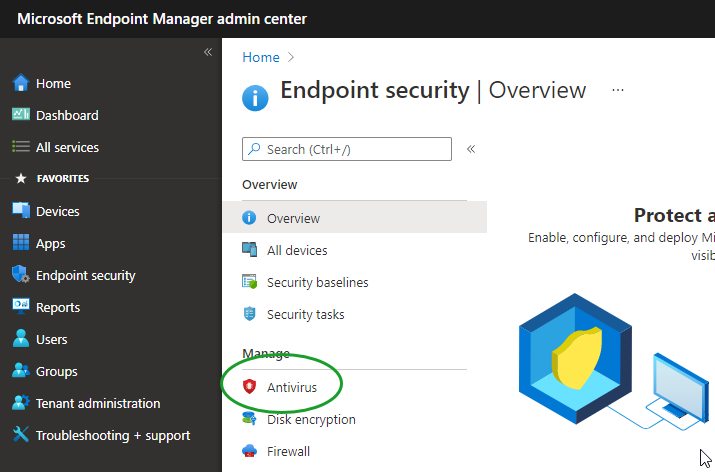Open All devices menu item
This screenshot has height=472, width=715.
(x=297, y=250)
